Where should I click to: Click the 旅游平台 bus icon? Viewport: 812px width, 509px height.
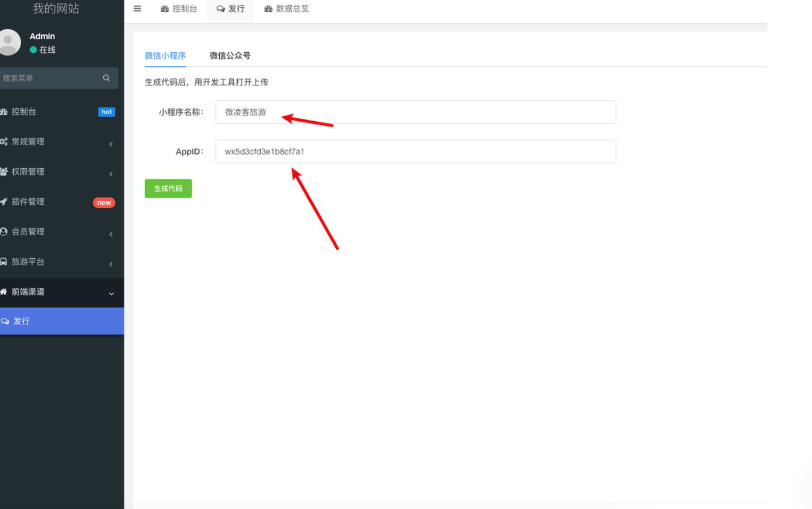pos(4,262)
